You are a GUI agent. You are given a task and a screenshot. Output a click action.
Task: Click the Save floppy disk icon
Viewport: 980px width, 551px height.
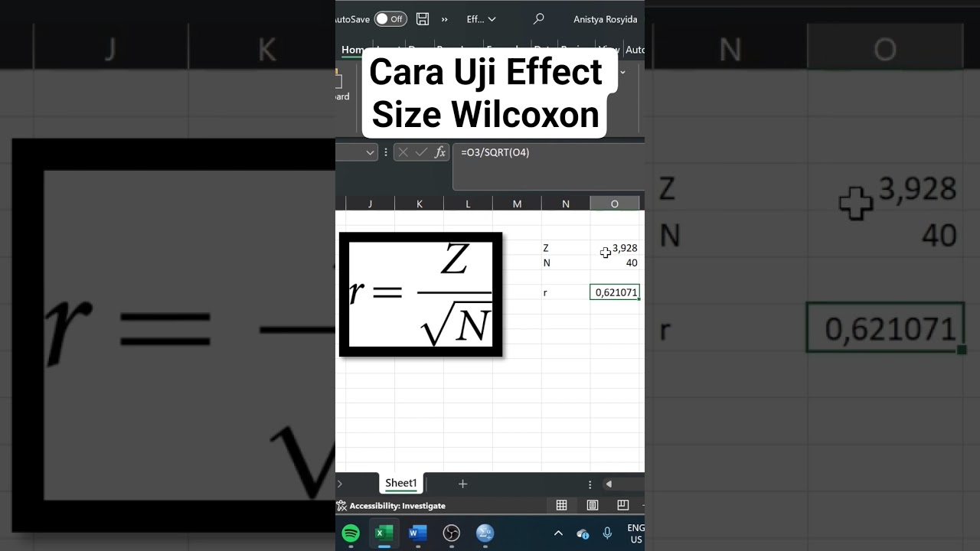(x=423, y=19)
